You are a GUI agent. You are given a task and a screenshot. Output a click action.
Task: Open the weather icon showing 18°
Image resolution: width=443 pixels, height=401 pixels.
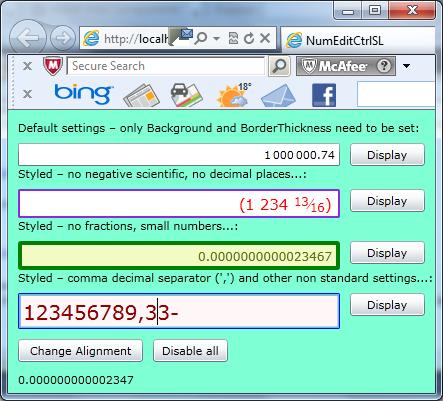234,95
